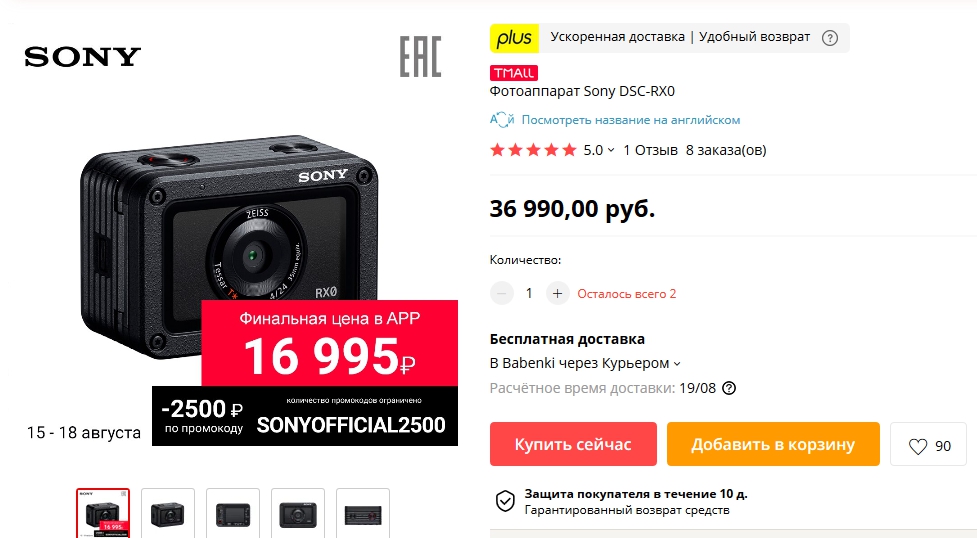Open the 1 Отзыв reviews link
Viewport: 977px width, 538px height.
click(x=651, y=150)
